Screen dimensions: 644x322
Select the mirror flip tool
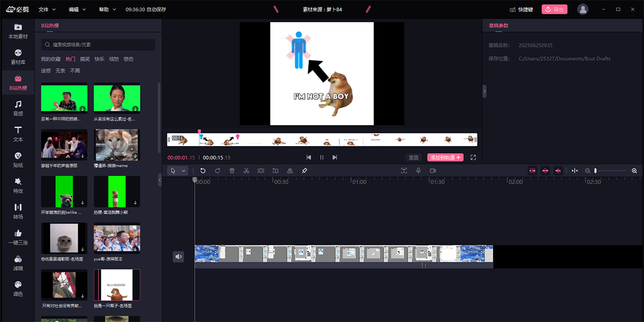[290, 170]
